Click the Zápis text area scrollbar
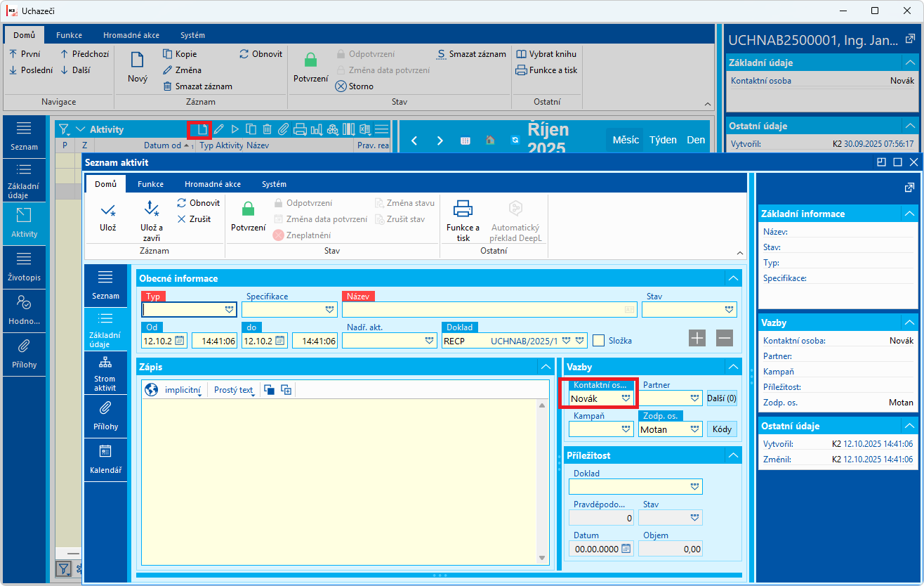924x586 pixels. click(541, 481)
